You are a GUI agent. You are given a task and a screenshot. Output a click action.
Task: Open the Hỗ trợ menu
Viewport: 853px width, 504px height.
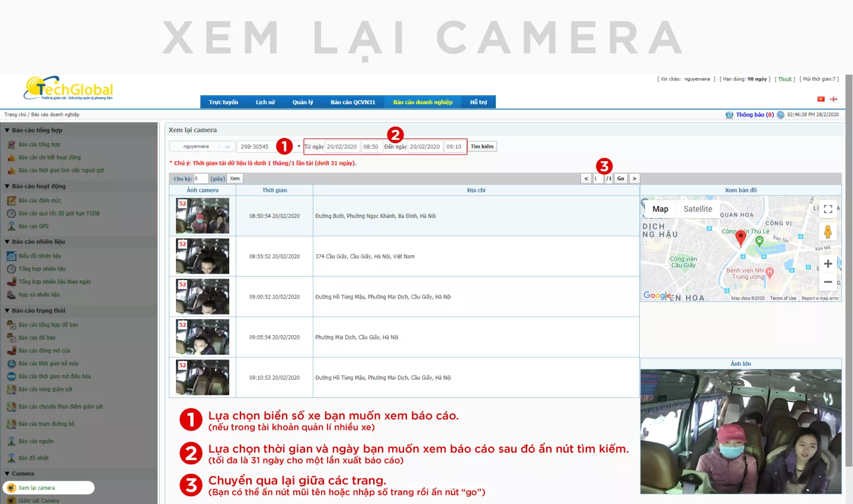(479, 102)
